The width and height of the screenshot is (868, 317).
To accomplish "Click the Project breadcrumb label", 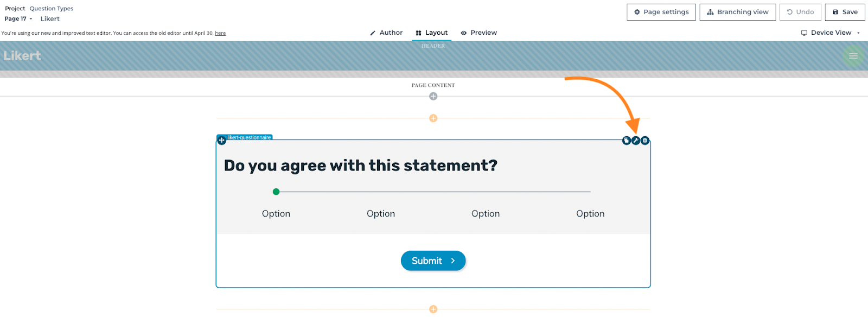I will [x=15, y=9].
